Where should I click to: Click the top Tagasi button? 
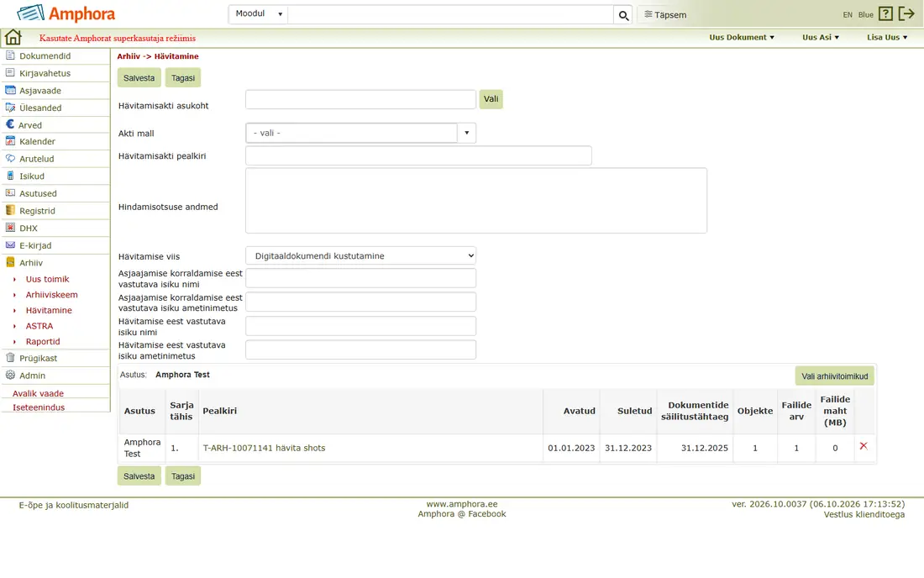click(x=182, y=78)
